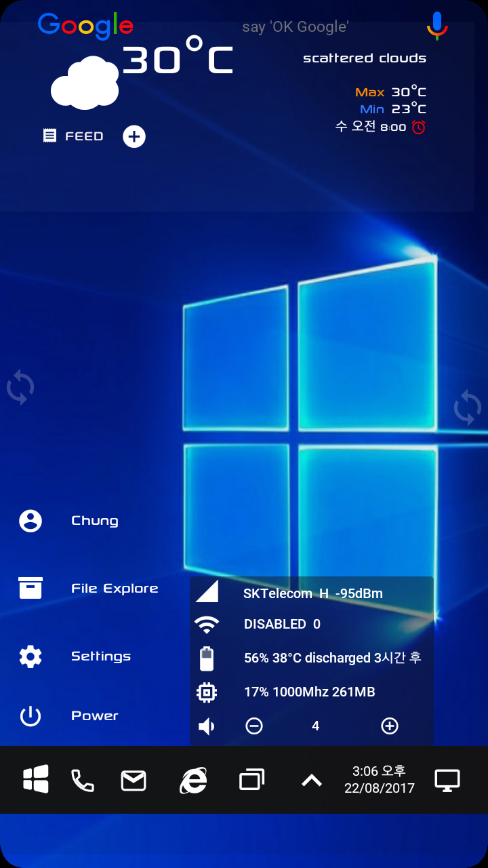The image size is (488, 868).
Task: Tap the Google voice search microphone
Action: pyautogui.click(x=437, y=26)
